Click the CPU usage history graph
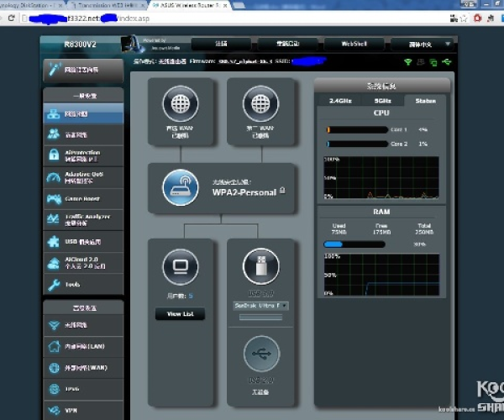Viewport: 504px width, 420px height. click(381, 178)
